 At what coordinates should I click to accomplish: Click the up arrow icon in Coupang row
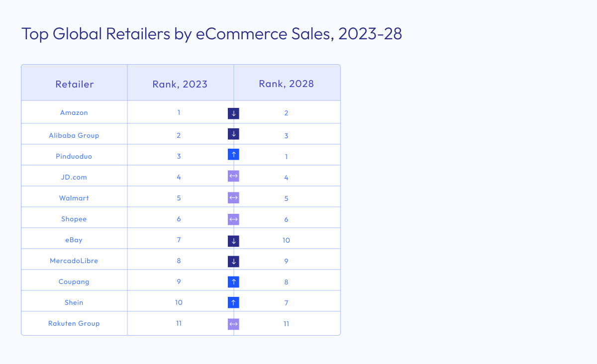coord(233,282)
